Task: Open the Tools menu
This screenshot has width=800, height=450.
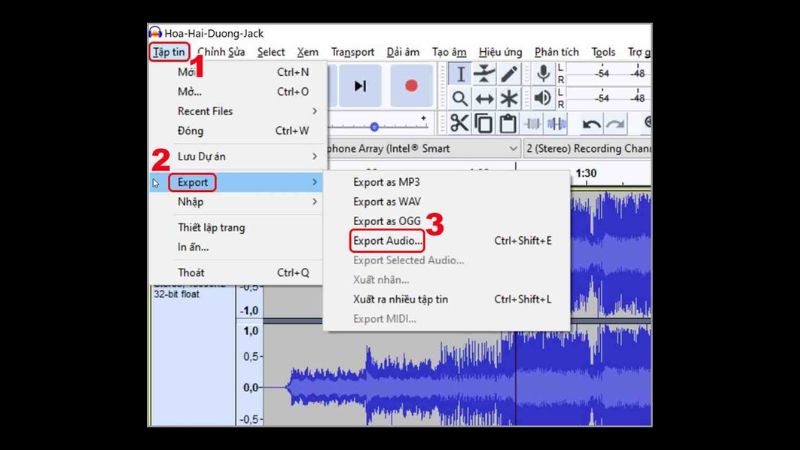Action: 603,52
